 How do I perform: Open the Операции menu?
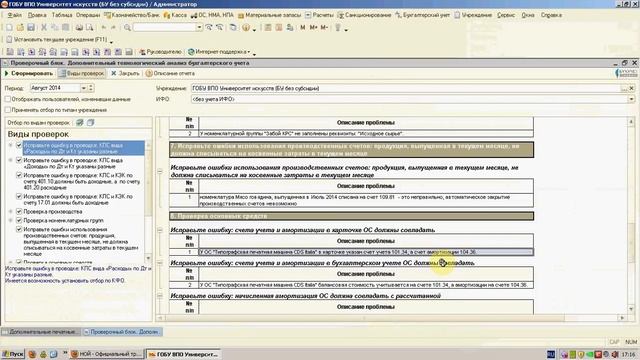coord(88,15)
